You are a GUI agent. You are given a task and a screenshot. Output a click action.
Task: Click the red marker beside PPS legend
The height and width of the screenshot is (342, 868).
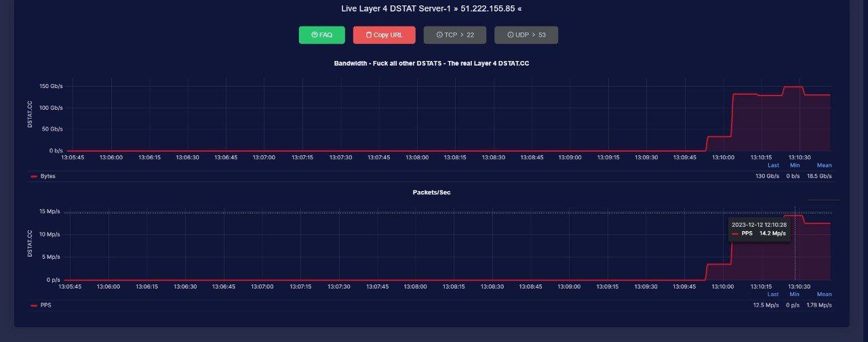[x=34, y=305]
